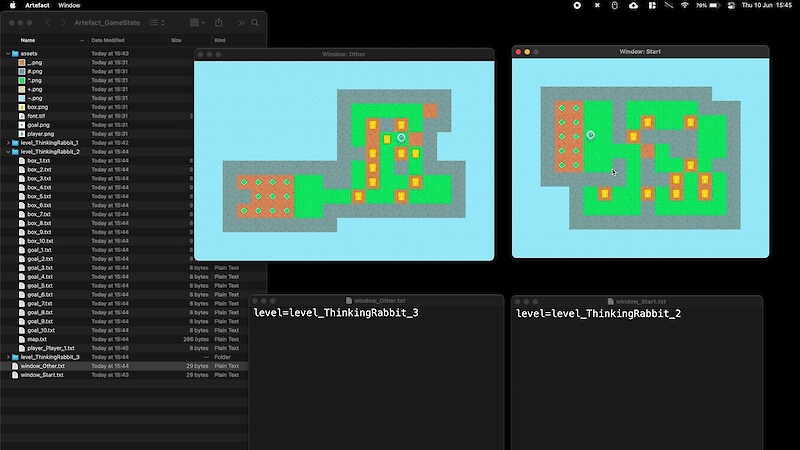
Task: Select box_1.txt in the file list
Action: coord(39,160)
